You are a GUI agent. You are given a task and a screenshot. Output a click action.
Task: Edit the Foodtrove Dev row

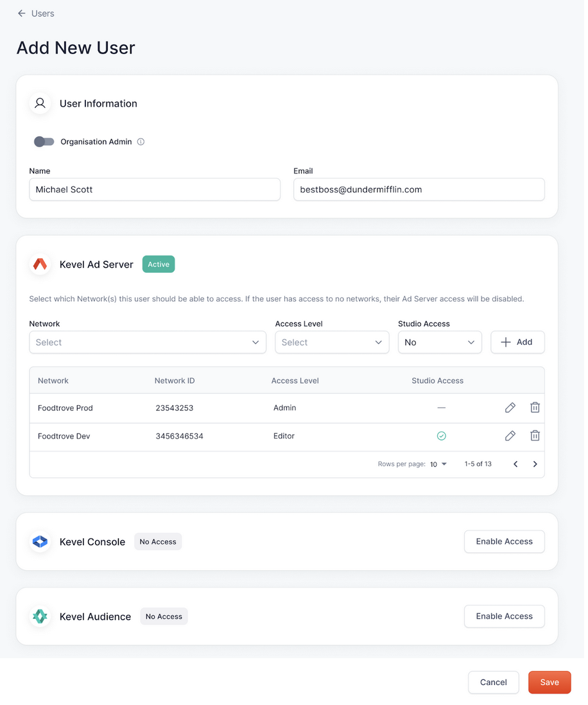(x=510, y=436)
